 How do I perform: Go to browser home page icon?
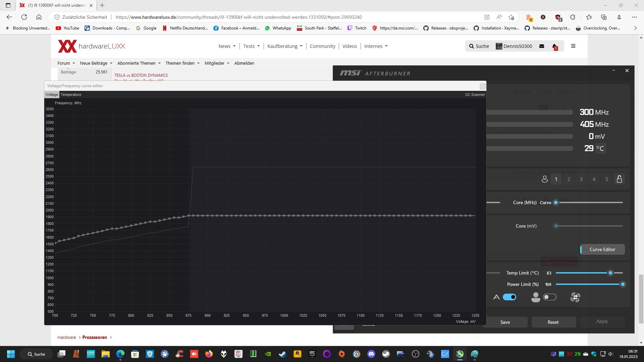pos(39,17)
